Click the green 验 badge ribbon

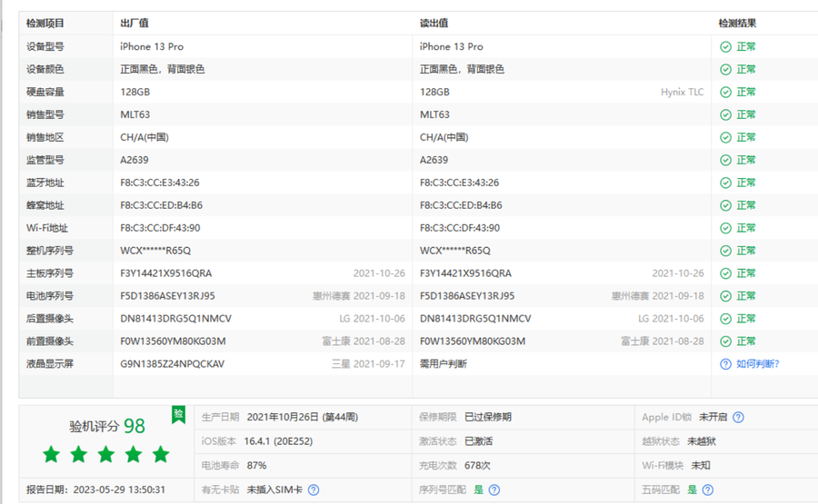(178, 415)
